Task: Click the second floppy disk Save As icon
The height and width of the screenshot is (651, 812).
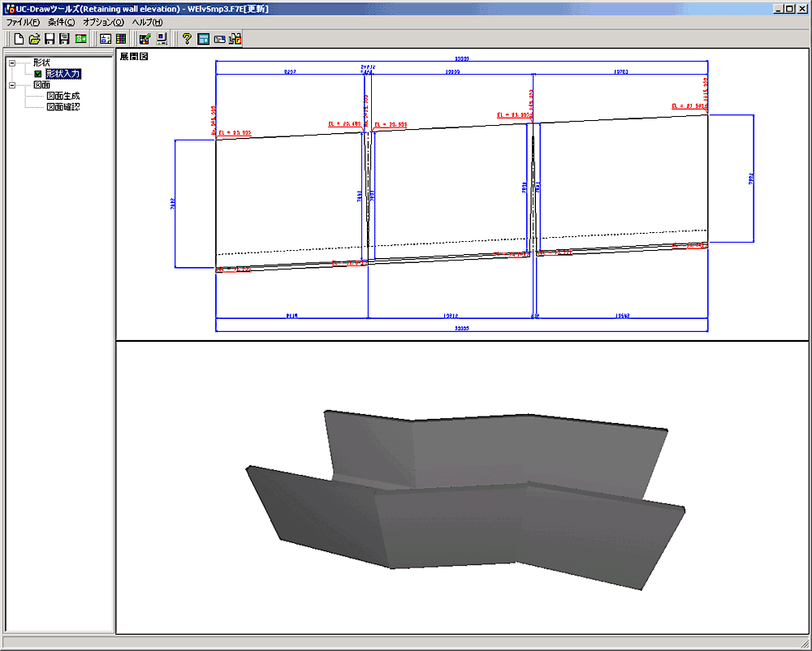Action: (x=64, y=39)
